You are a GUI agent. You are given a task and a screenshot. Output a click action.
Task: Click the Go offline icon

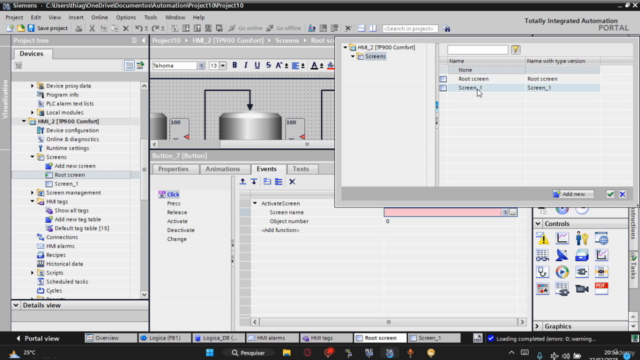(x=270, y=28)
